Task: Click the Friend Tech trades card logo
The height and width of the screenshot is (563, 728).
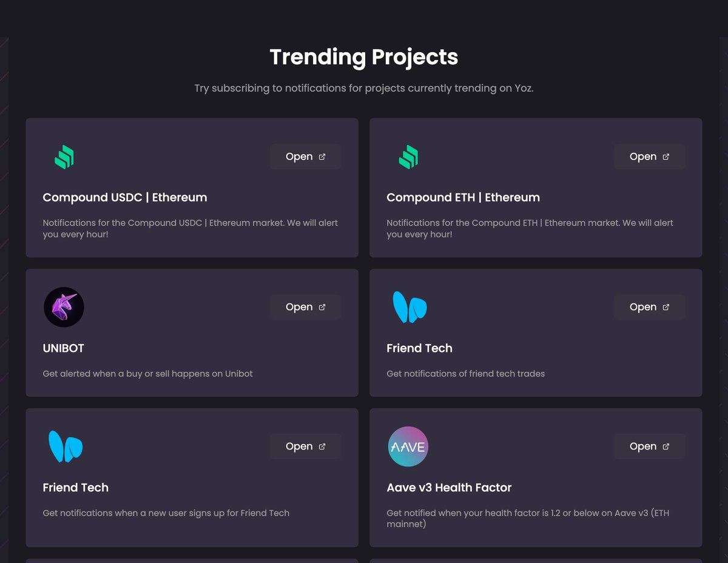Action: tap(409, 307)
